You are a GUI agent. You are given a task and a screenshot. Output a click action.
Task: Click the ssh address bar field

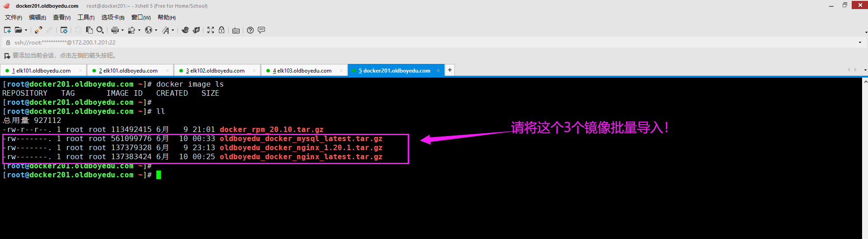(x=408, y=42)
